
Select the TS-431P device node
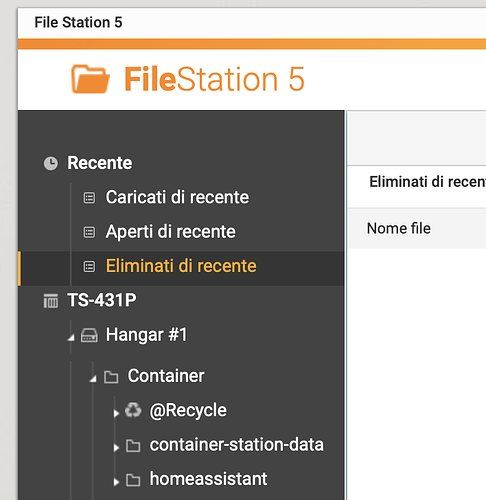pyautogui.click(x=102, y=300)
